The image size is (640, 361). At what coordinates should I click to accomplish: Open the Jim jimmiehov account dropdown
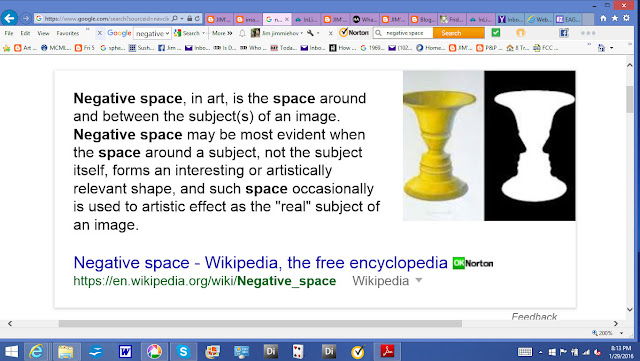[x=302, y=33]
